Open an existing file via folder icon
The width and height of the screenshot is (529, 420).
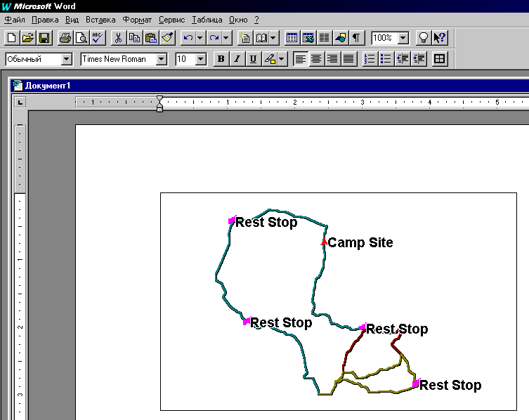(x=28, y=38)
